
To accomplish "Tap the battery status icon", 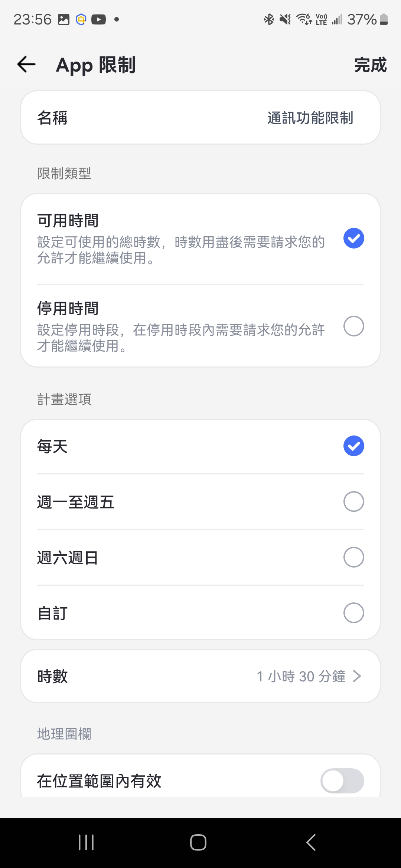I will (x=384, y=19).
